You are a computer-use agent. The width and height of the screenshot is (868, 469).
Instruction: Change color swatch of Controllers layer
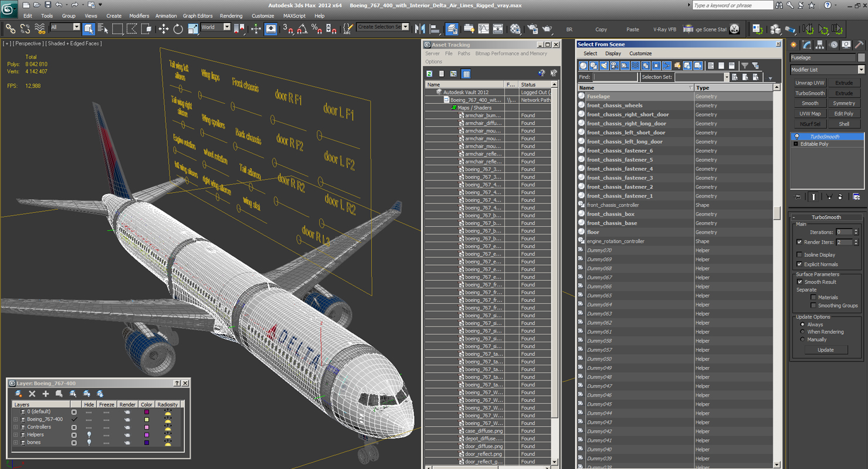click(x=147, y=427)
